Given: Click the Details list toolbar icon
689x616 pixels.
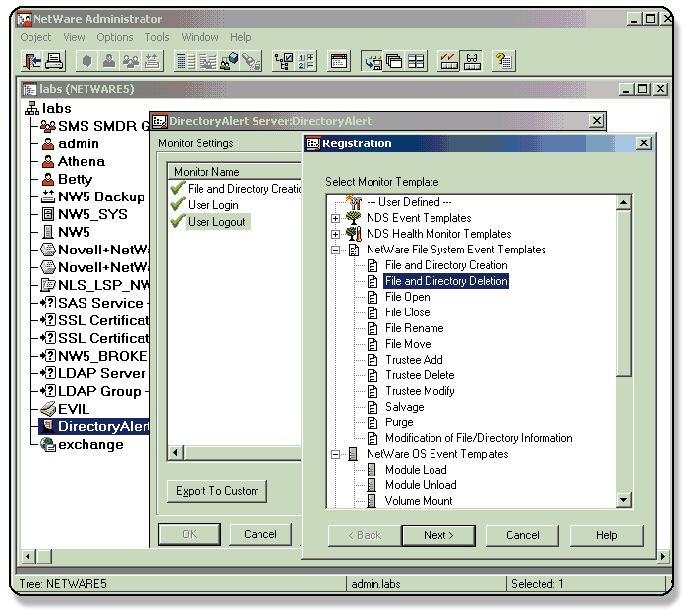Looking at the screenshot, I should pyautogui.click(x=186, y=61).
